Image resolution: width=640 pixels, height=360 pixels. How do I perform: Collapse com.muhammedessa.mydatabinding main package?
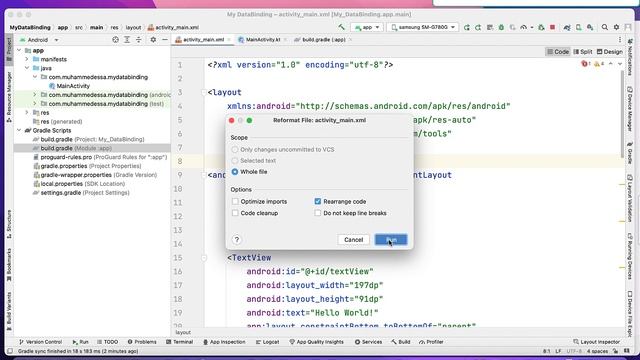click(x=35, y=77)
